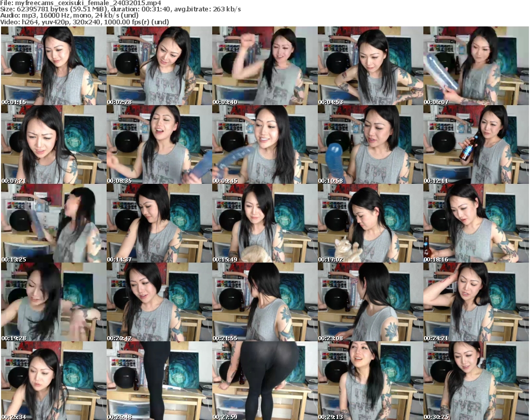Viewport: 530px width, 420px height.
Task: Select the 'Video: h264, yuv420p, 320x240' line
Action: (84, 22)
